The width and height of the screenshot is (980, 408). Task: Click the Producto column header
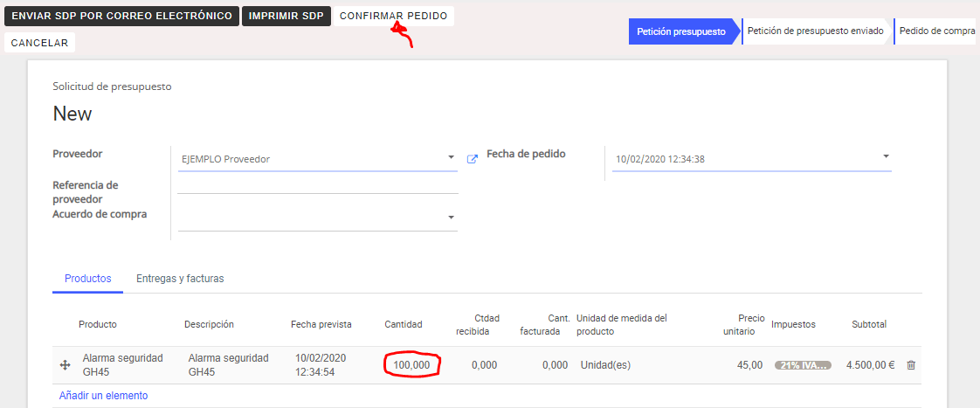tap(98, 324)
